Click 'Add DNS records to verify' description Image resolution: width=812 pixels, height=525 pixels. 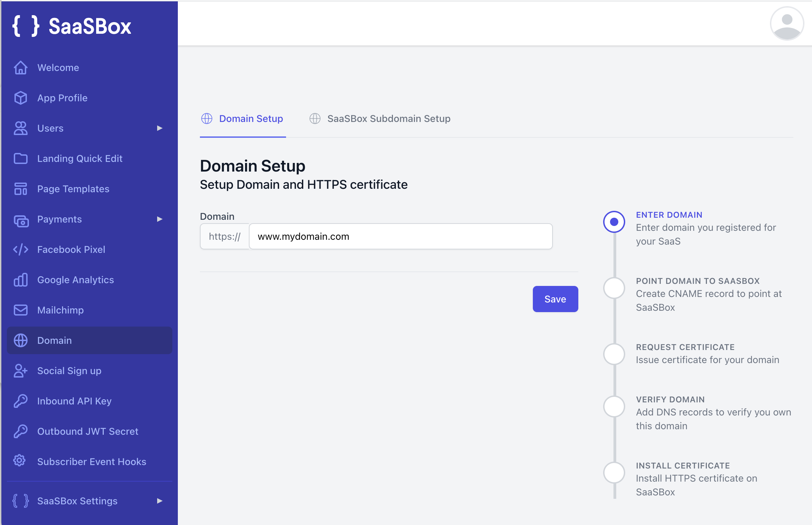tap(713, 419)
